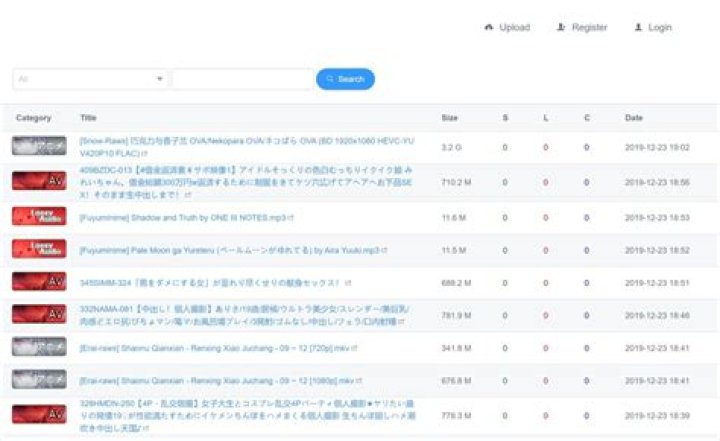Image resolution: width=720 pixels, height=441 pixels.
Task: Sort by the Title column header
Action: [x=88, y=118]
